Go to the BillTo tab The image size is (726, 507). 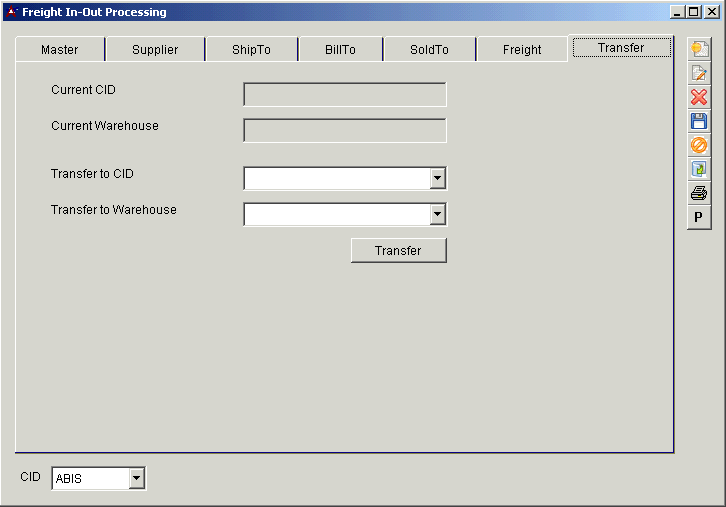pos(340,50)
